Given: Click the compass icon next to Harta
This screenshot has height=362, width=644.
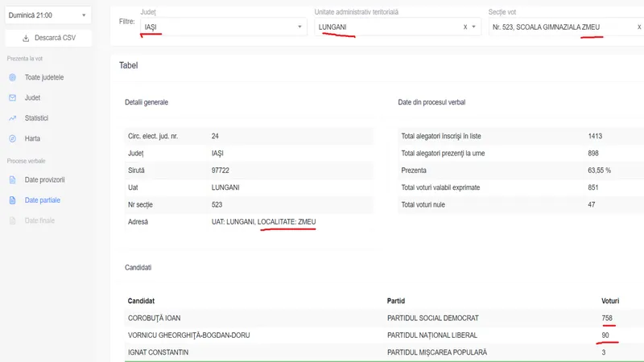Looking at the screenshot, I should pos(12,138).
